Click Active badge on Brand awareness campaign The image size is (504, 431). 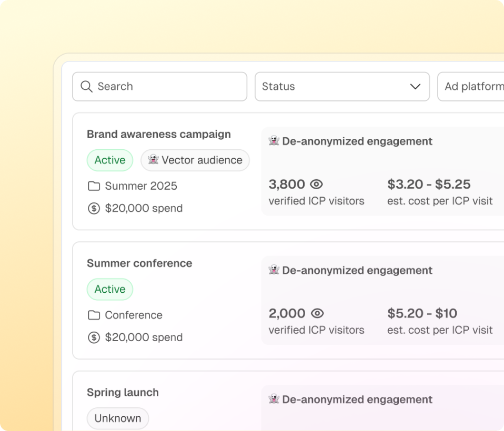click(110, 160)
